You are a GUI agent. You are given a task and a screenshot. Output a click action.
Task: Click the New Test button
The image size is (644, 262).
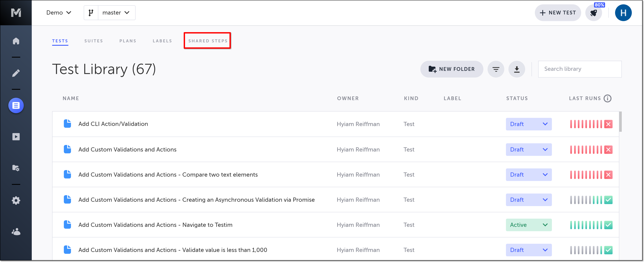pos(558,13)
